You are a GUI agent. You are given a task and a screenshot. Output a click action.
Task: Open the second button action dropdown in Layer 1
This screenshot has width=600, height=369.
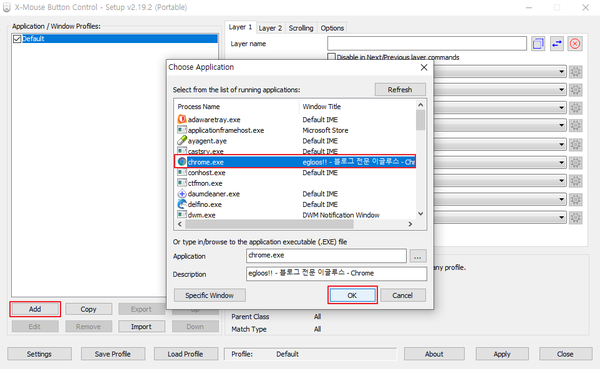[x=561, y=90]
